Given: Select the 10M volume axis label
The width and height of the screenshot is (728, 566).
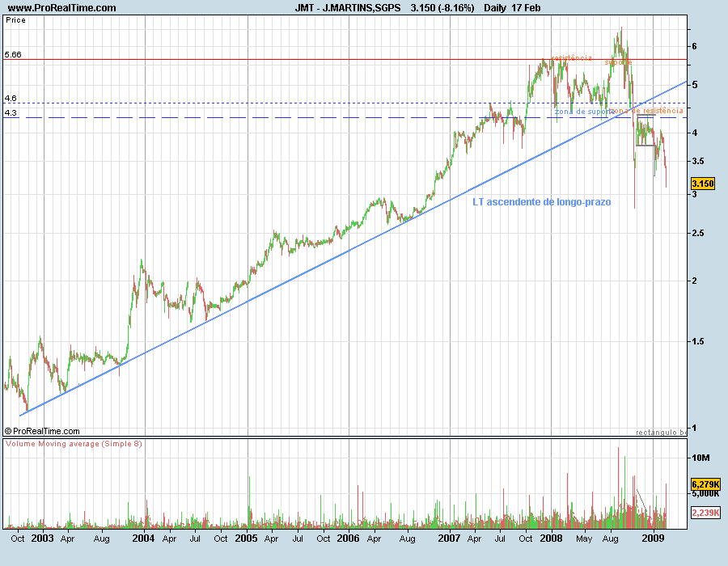Looking at the screenshot, I should coord(700,458).
